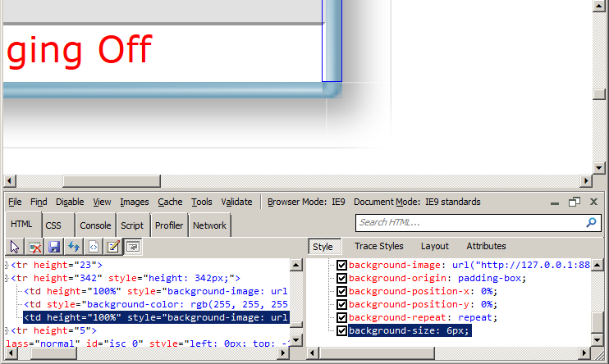Screen dimensions: 609x364
Task: Click the element source style icon
Action: pos(94,246)
